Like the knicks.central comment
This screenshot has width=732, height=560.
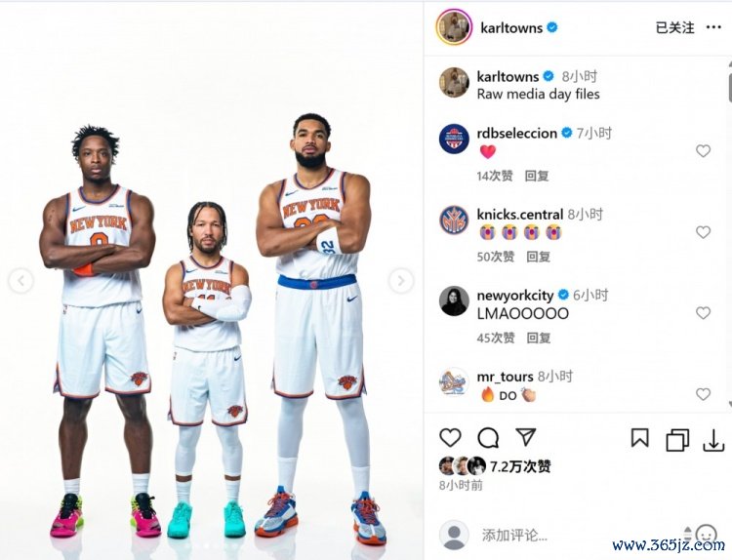pos(703,232)
